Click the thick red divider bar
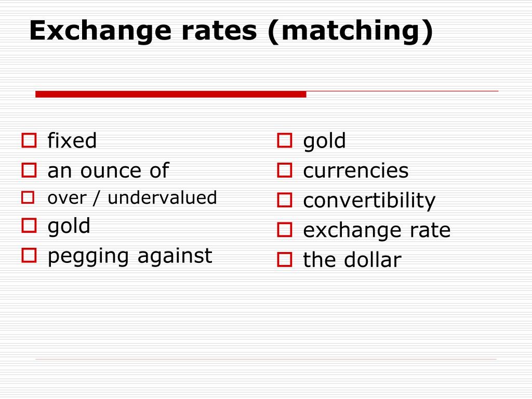The width and height of the screenshot is (532, 399). point(170,94)
